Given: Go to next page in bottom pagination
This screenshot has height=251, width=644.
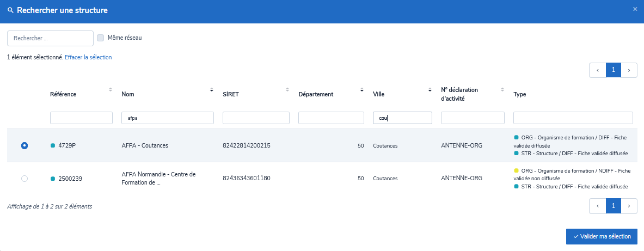Looking at the screenshot, I should pyautogui.click(x=629, y=206).
